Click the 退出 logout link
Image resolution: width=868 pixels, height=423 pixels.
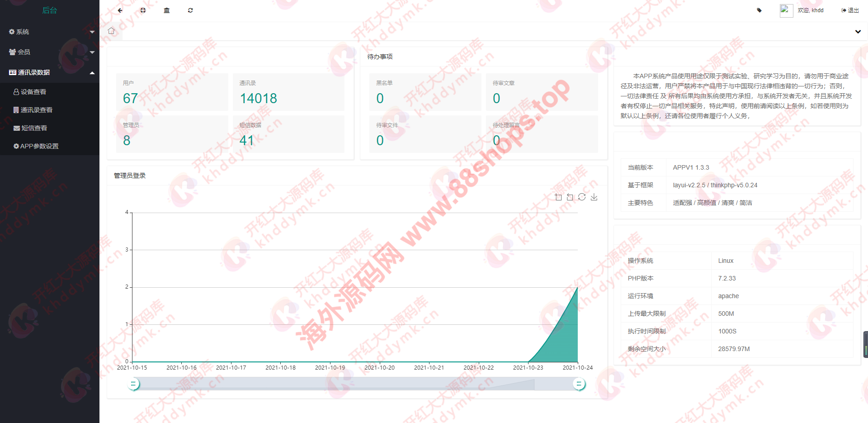[850, 10]
